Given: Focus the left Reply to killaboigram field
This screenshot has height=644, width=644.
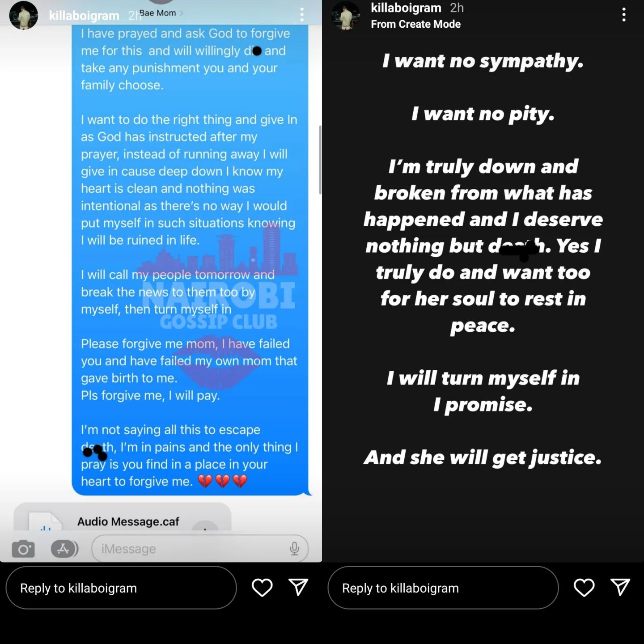Looking at the screenshot, I should 121,588.
